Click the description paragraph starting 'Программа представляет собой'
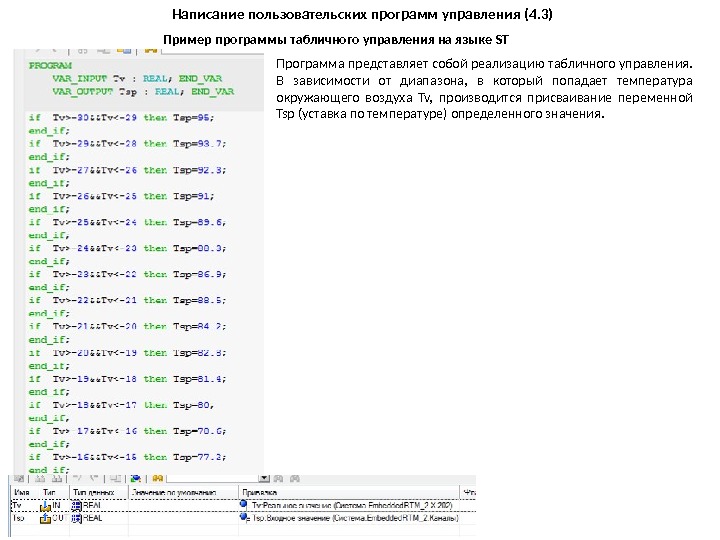 (484, 89)
